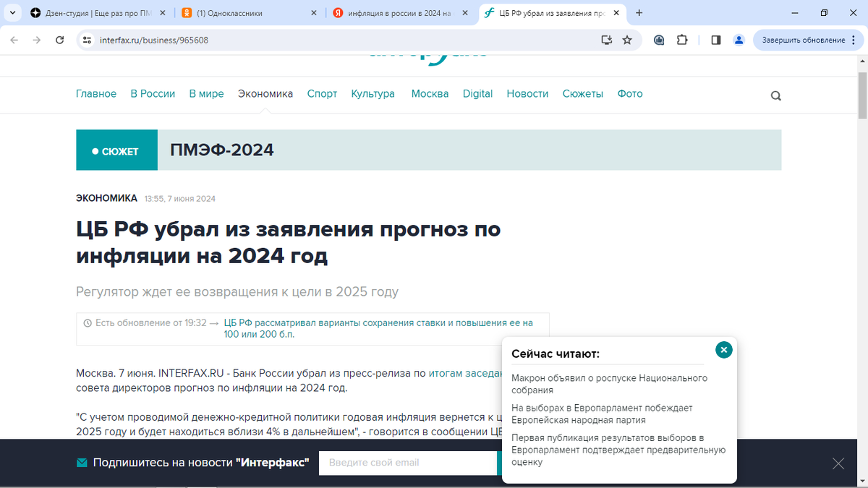868x488 pixels.
Task: Open the В мире section
Action: pyautogui.click(x=206, y=94)
